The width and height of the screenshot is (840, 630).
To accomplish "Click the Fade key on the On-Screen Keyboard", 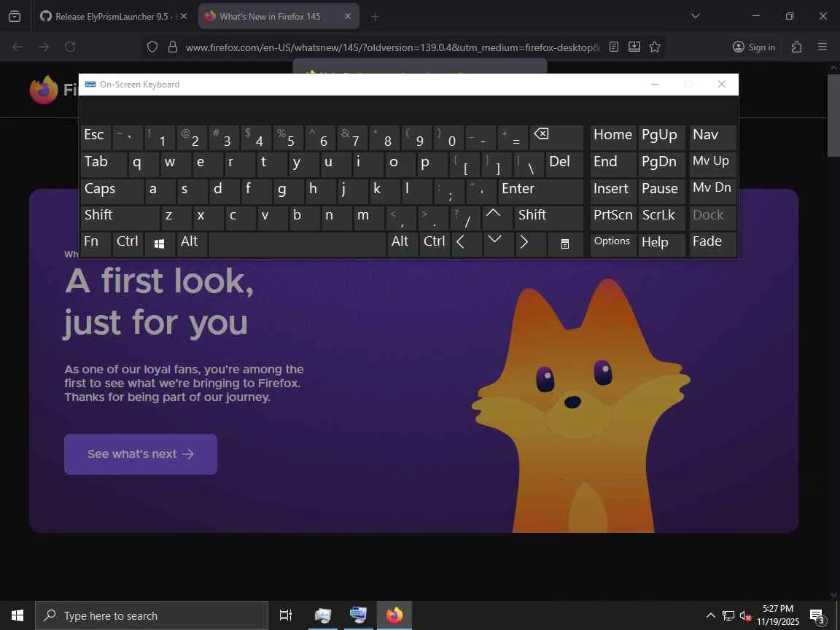I will click(x=713, y=244).
